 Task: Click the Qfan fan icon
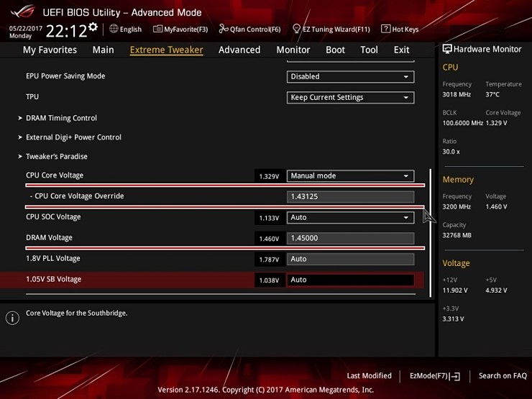[224, 29]
